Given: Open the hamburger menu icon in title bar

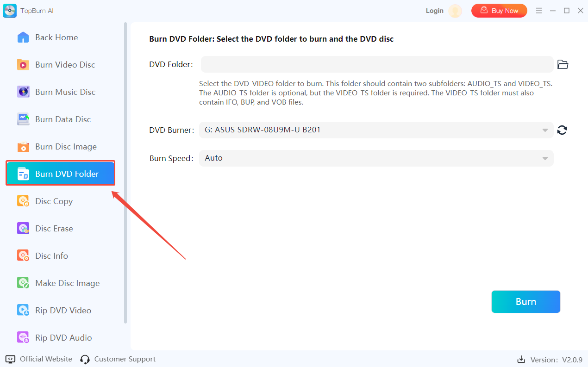Looking at the screenshot, I should [538, 11].
